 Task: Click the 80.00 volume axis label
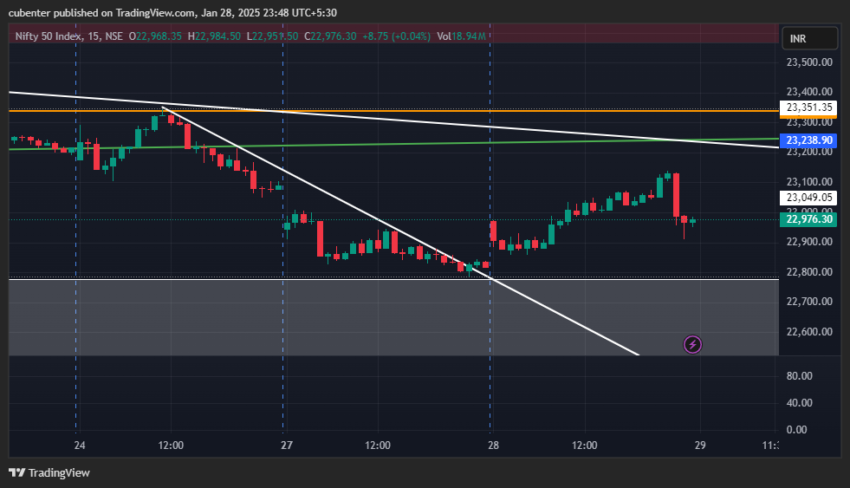tap(797, 376)
